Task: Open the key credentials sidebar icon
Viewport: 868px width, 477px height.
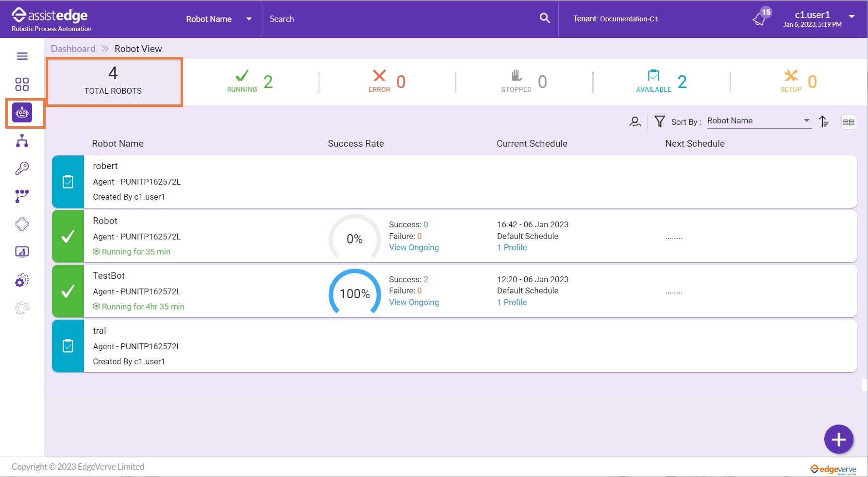Action: pyautogui.click(x=22, y=169)
